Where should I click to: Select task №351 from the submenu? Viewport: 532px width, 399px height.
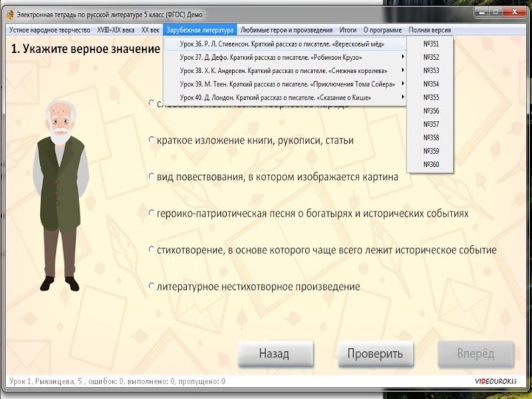pos(431,44)
